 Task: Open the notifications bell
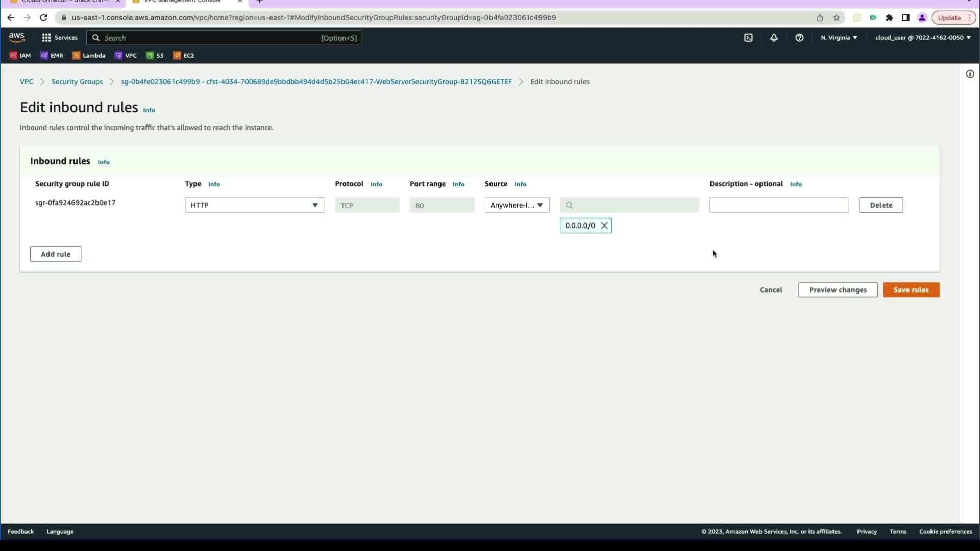[774, 38]
